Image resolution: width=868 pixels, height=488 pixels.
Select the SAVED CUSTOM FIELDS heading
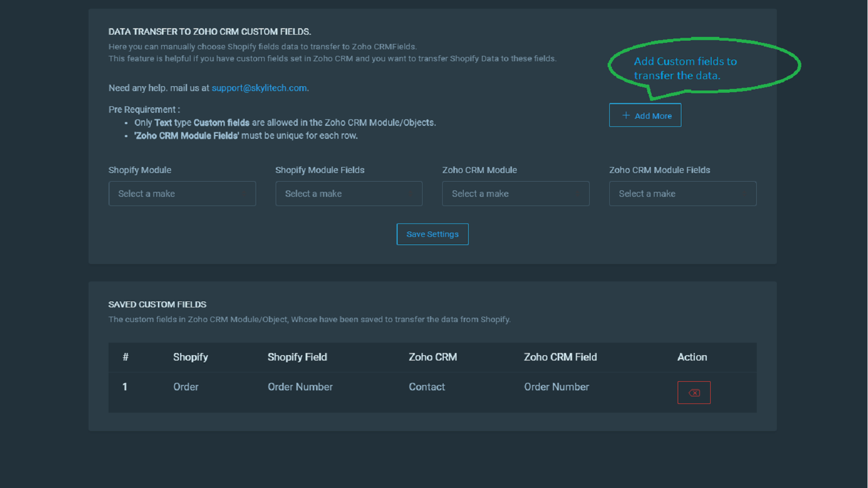(x=157, y=304)
